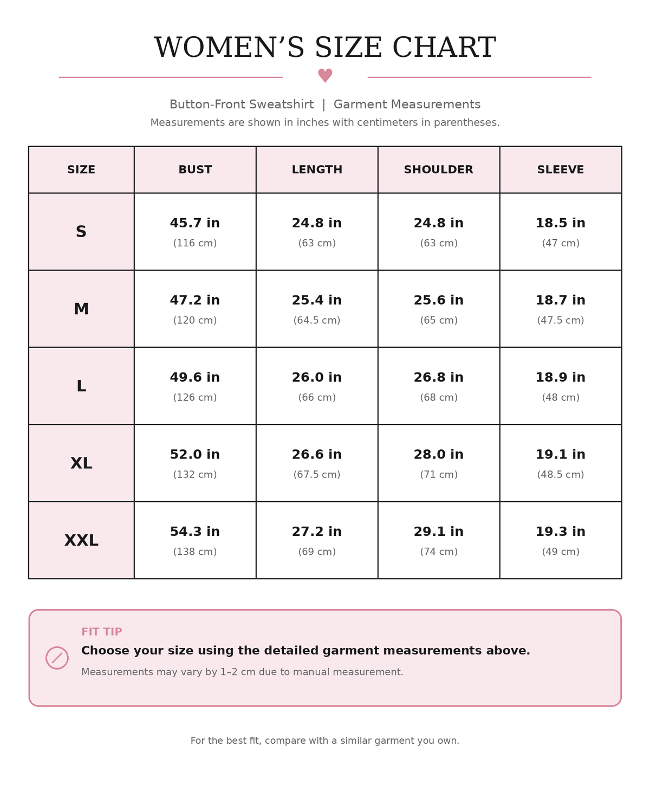650x812 pixels.
Task: Click the Women's Size Chart title
Action: [325, 48]
